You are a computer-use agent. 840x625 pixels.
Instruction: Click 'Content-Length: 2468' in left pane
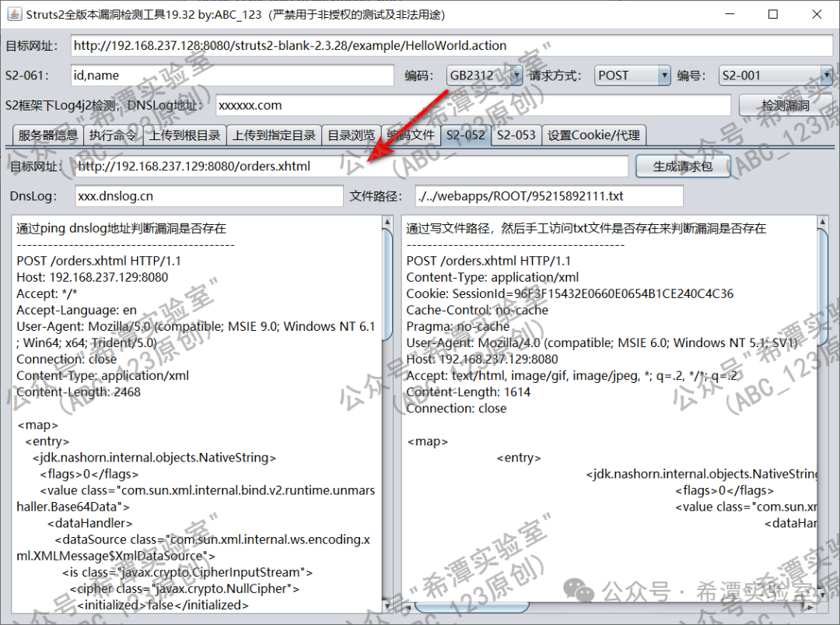click(x=79, y=392)
